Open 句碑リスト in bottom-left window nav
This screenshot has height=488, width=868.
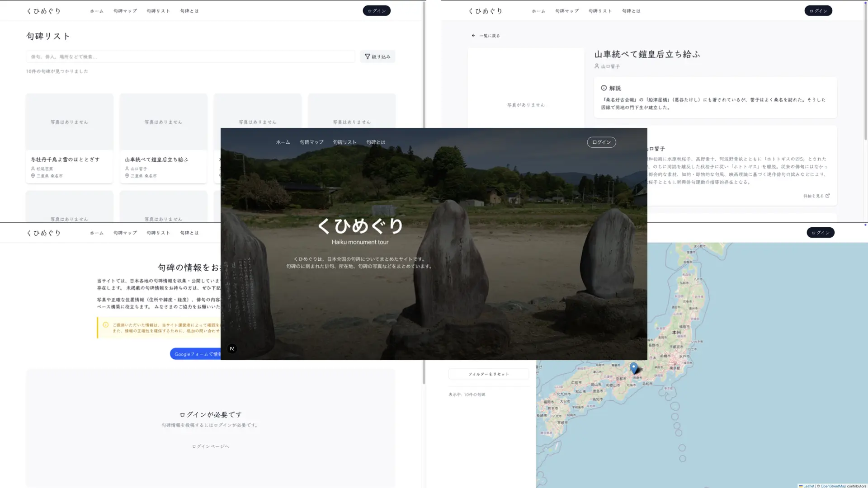(x=158, y=233)
